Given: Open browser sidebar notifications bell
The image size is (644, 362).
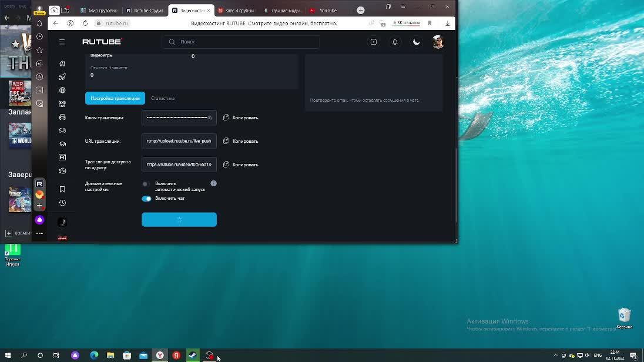Looking at the screenshot, I should click(x=39, y=24).
